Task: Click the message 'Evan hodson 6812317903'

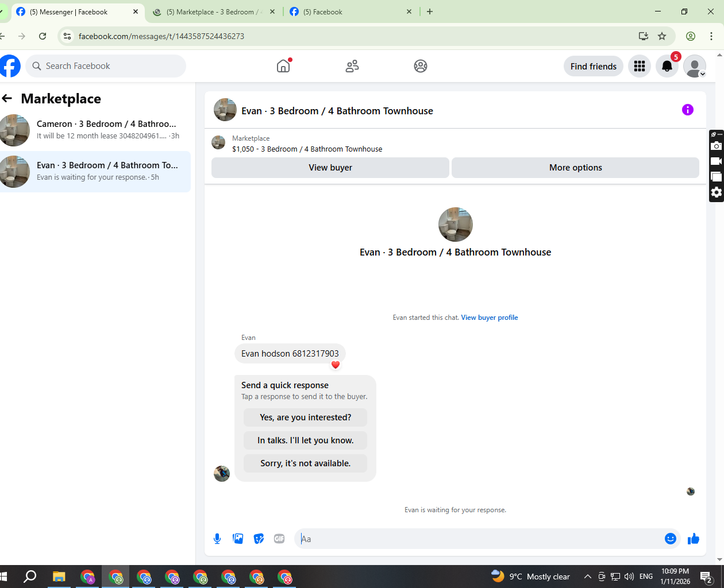Action: point(290,354)
